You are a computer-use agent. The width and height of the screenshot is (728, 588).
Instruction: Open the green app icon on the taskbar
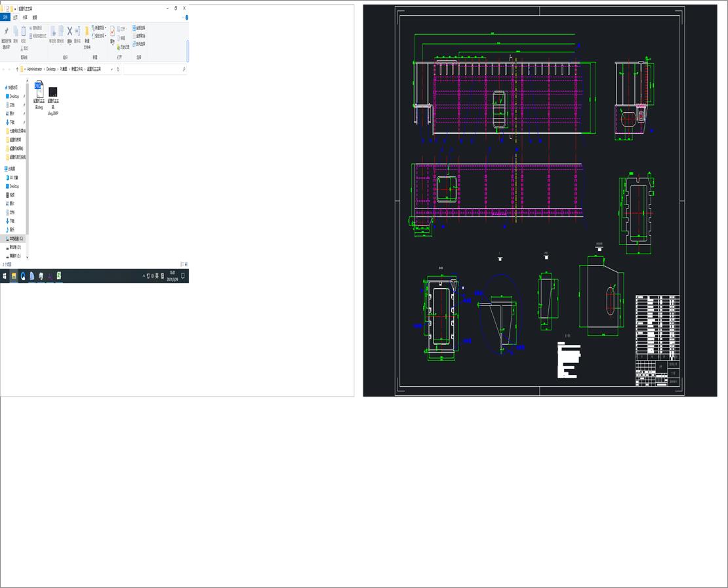[59, 276]
